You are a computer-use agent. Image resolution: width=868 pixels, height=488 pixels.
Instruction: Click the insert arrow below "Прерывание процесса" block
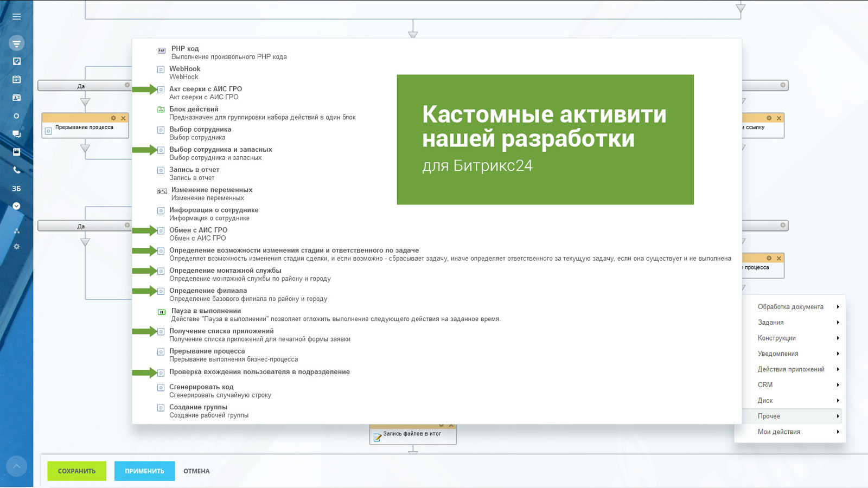click(85, 148)
